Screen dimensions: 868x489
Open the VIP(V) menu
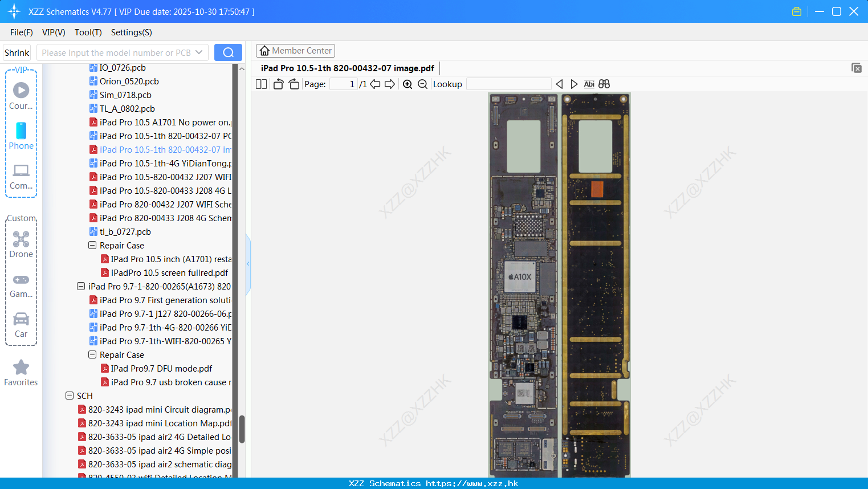(x=54, y=32)
